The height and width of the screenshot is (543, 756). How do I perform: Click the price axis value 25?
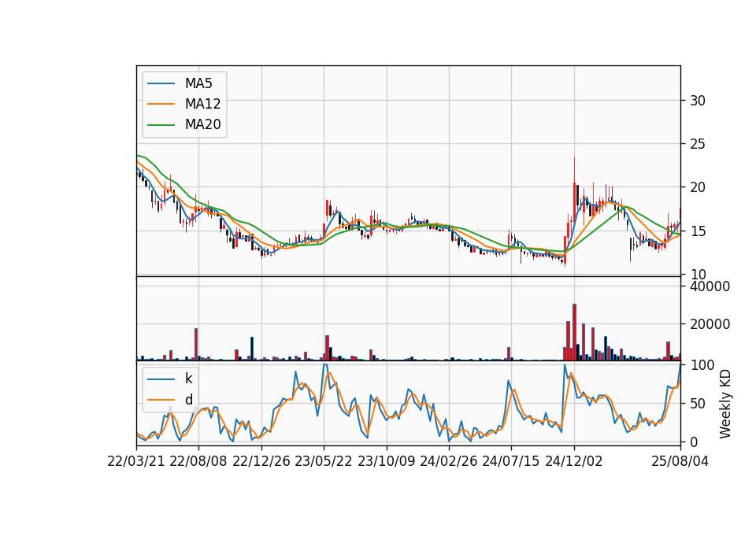point(698,144)
